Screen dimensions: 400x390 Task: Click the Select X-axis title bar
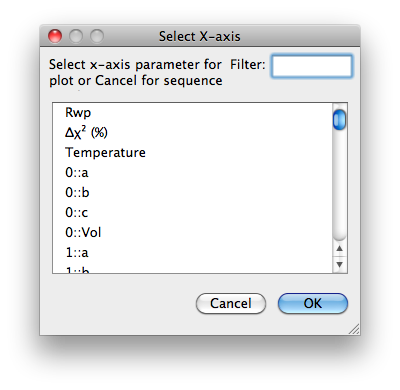pos(200,36)
